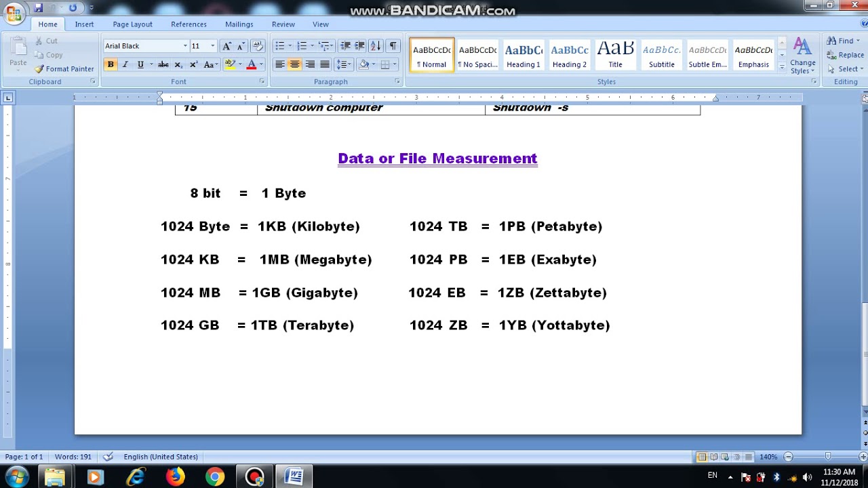Toggle Subscript formatting
This screenshot has height=488, width=868.
tap(178, 64)
